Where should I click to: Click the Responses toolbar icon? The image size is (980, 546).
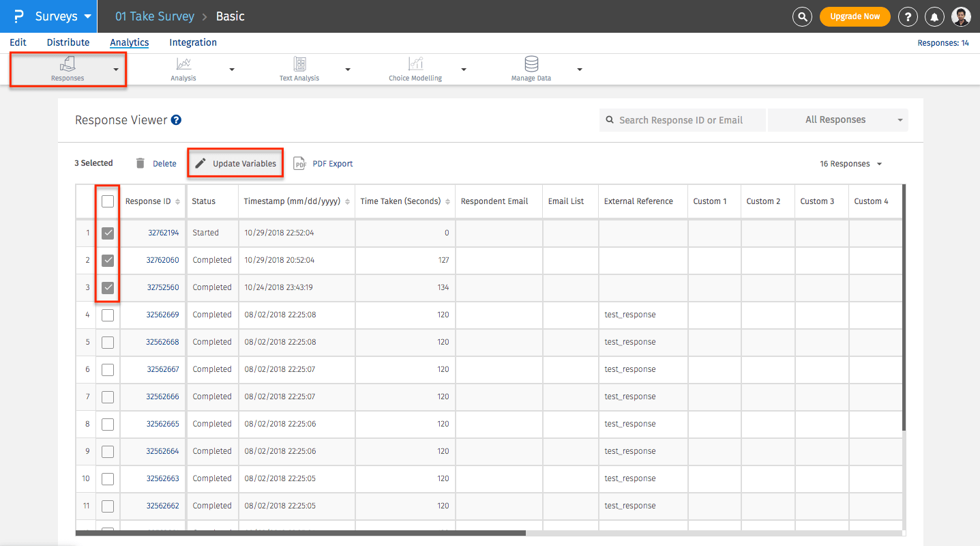click(68, 64)
